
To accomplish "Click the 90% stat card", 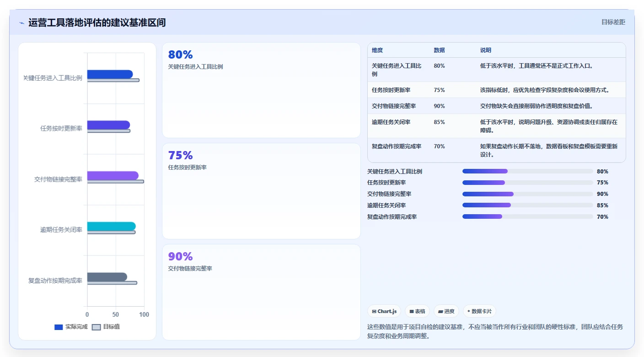I will (x=261, y=292).
